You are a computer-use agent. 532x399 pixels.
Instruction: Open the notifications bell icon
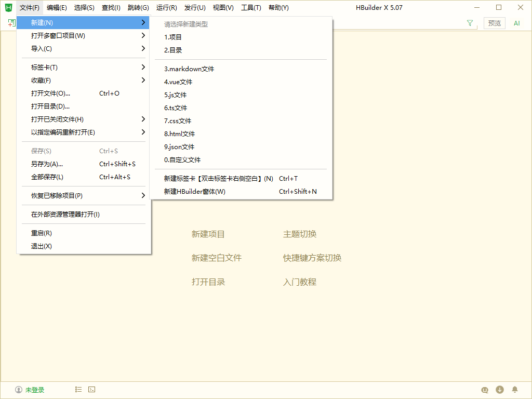click(515, 390)
